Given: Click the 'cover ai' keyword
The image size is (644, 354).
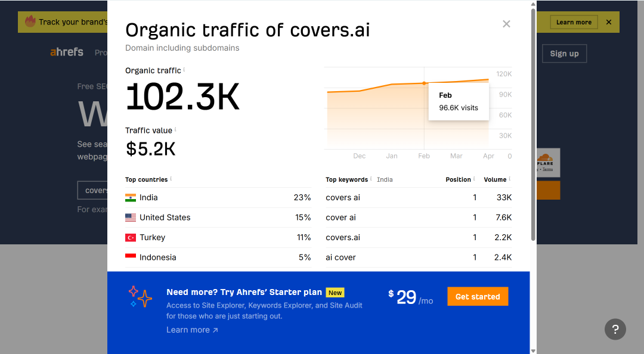Looking at the screenshot, I should [341, 218].
